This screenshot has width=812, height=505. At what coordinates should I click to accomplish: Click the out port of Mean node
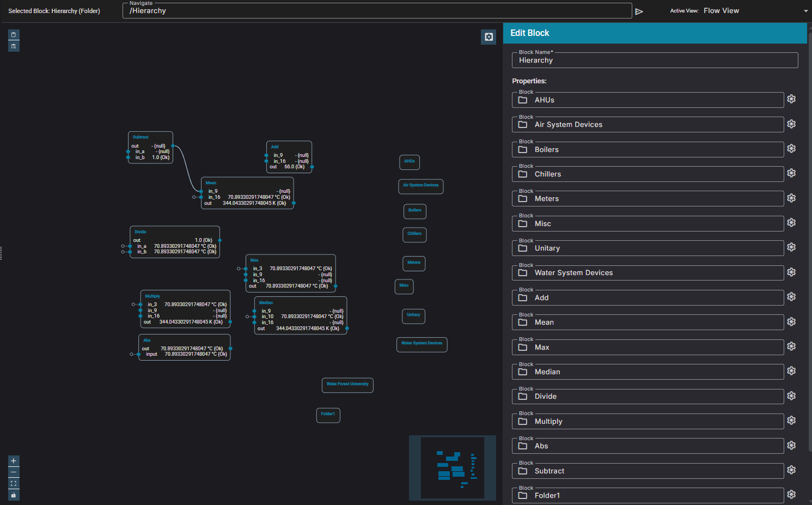tap(294, 203)
